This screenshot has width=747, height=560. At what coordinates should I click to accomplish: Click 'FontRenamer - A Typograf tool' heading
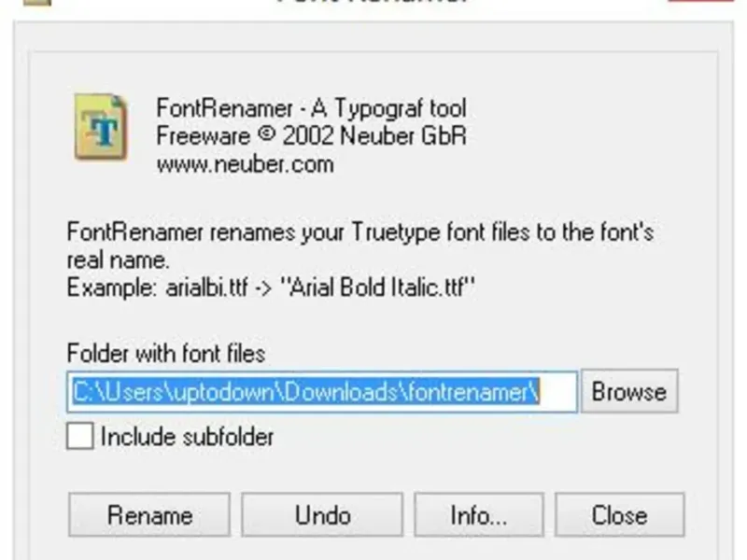(x=311, y=108)
